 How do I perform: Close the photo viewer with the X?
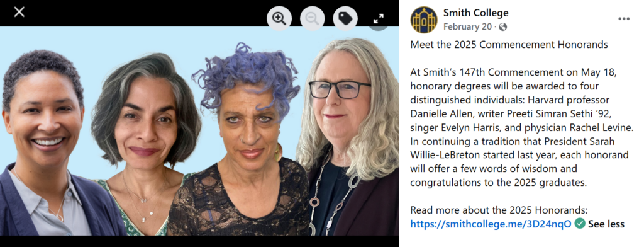19,12
